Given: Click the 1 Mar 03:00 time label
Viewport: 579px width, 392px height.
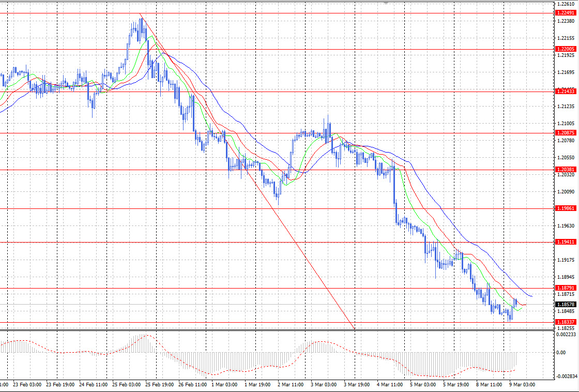Looking at the screenshot, I should [225, 385].
